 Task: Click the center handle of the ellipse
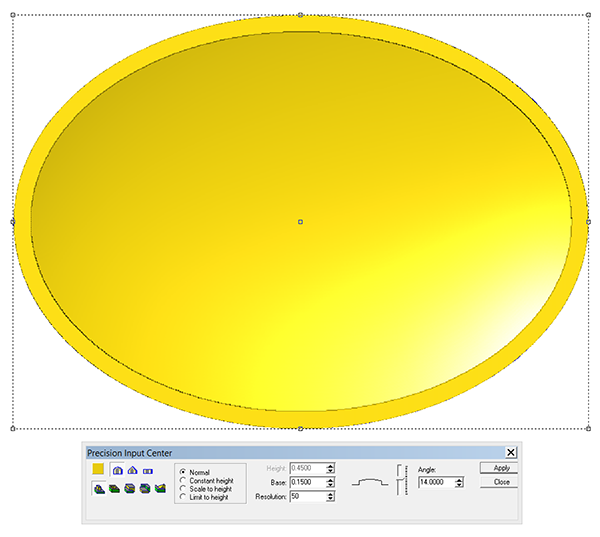tap(300, 222)
